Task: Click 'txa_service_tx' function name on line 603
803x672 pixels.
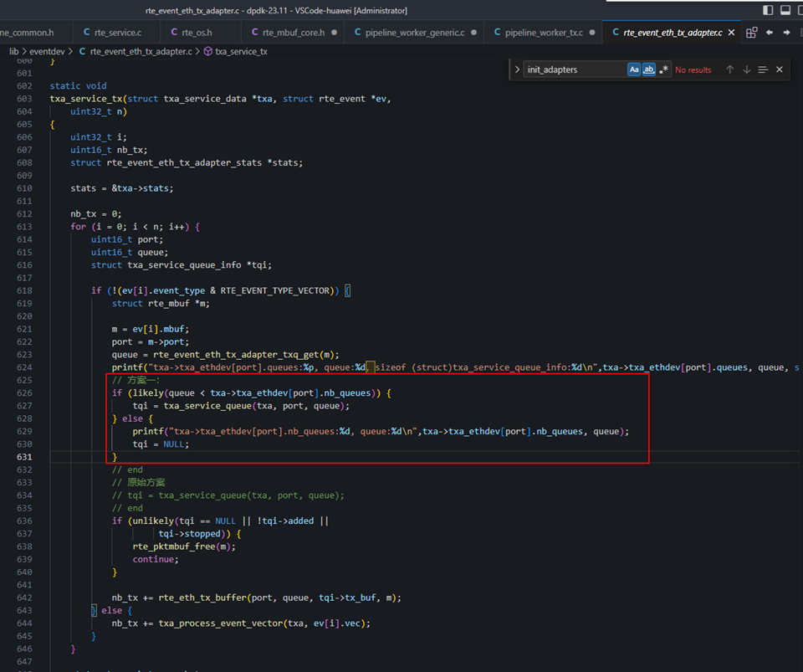Action: [86, 99]
